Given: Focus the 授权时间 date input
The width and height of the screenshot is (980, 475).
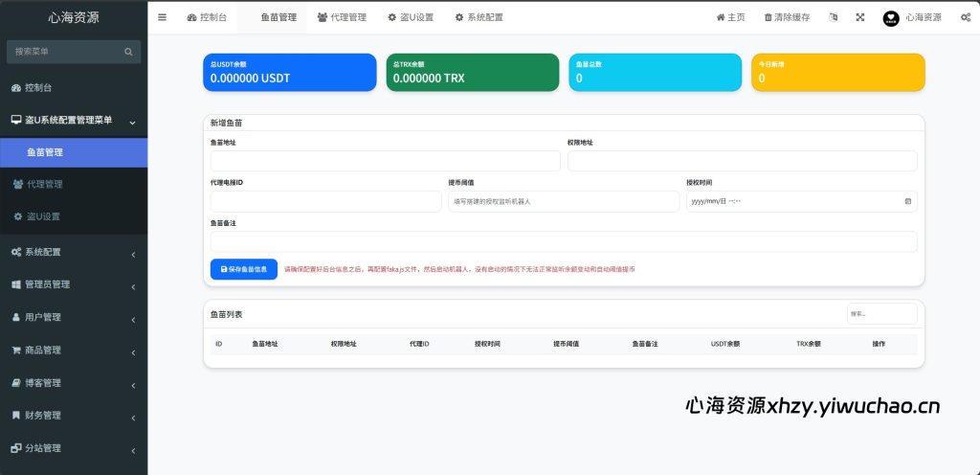Looking at the screenshot, I should pos(802,202).
